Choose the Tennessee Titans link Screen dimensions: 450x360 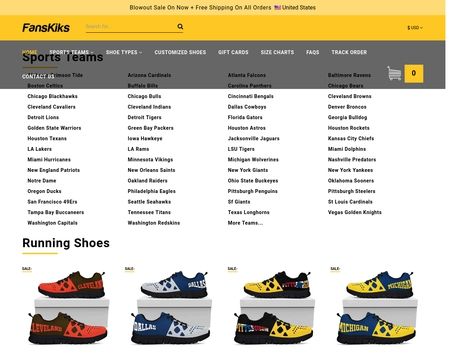click(149, 212)
